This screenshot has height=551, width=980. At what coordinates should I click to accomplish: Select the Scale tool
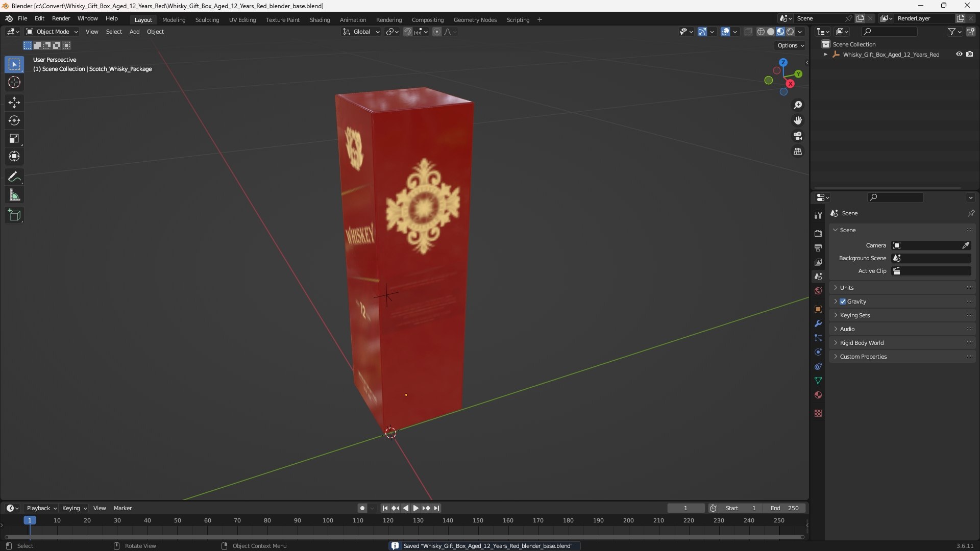pyautogui.click(x=14, y=138)
